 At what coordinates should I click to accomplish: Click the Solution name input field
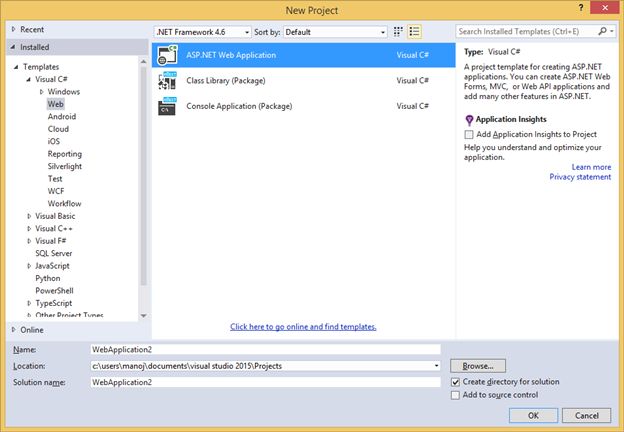tap(265, 382)
